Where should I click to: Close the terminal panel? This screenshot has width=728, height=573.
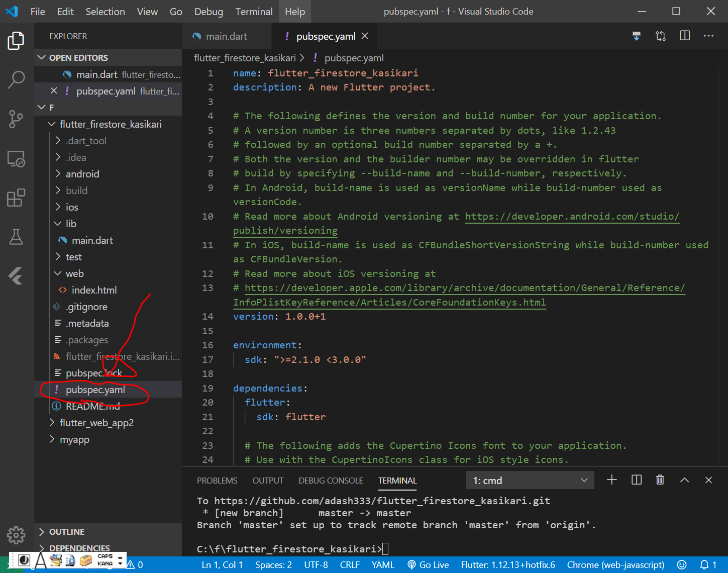(708, 480)
